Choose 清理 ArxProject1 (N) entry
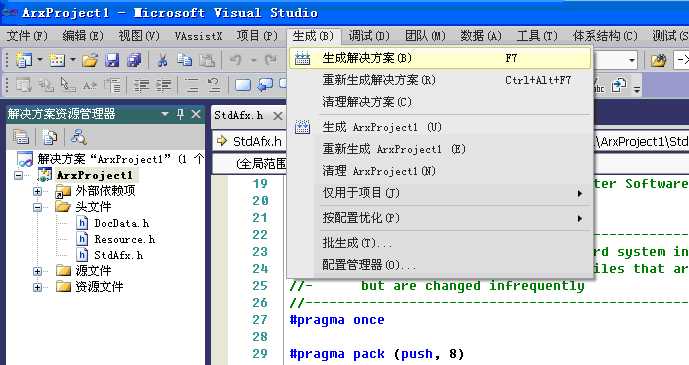The height and width of the screenshot is (365, 689). (x=440, y=171)
